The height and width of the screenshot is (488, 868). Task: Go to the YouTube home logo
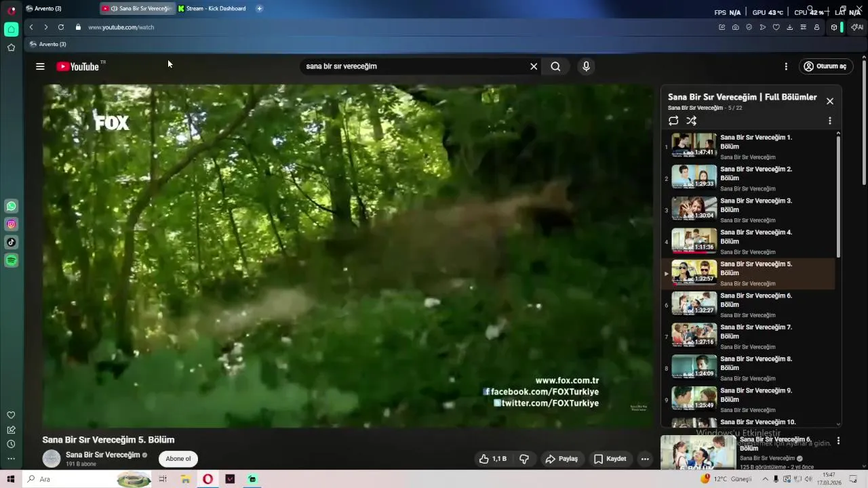pos(77,66)
